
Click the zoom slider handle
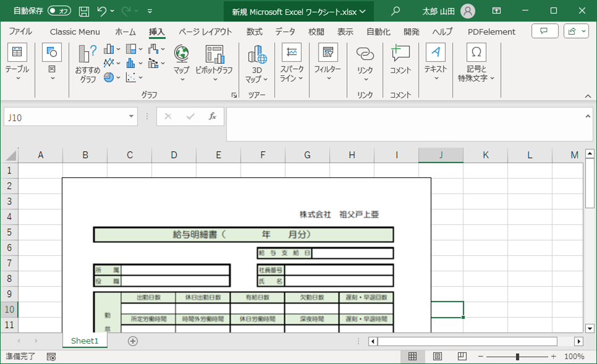click(x=517, y=357)
